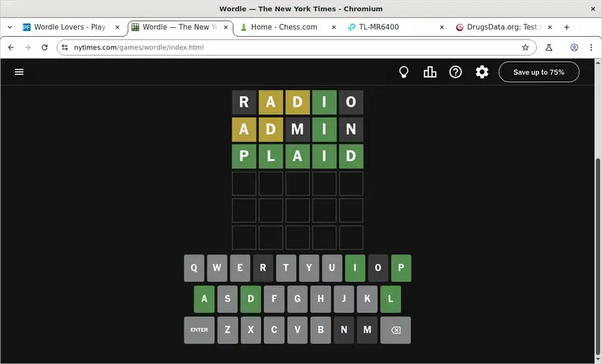Open the Wordle settings gear
602x364 pixels.
pos(482,72)
